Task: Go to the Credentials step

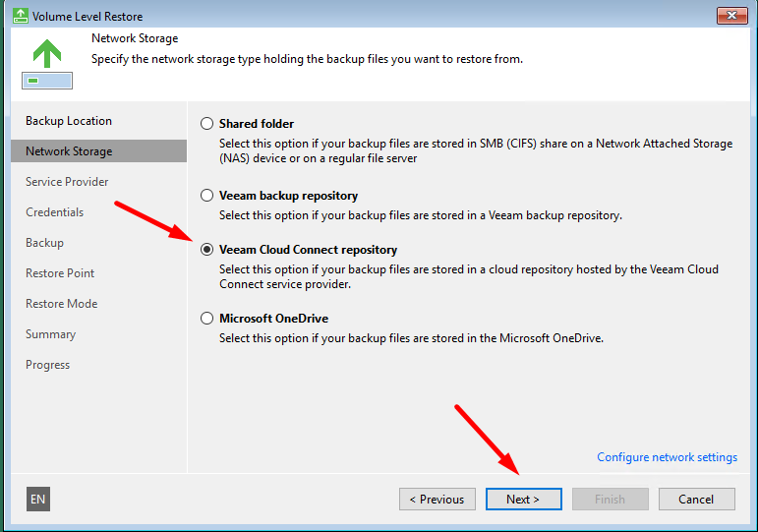Action: click(55, 212)
